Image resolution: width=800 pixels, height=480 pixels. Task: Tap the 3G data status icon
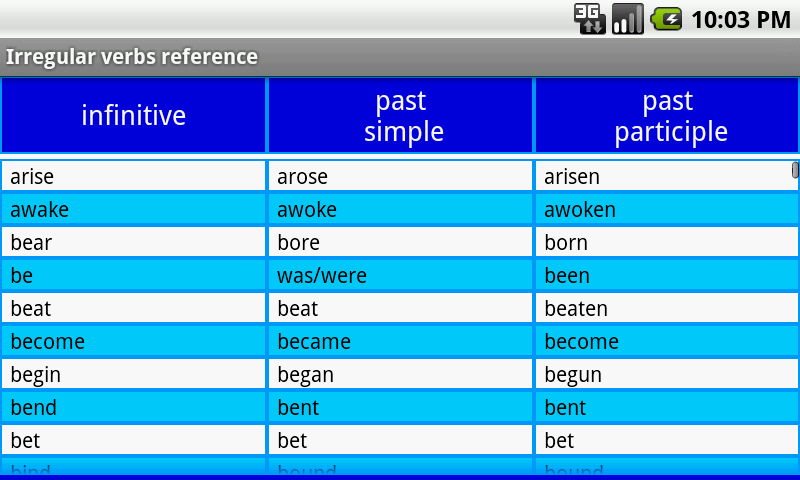pyautogui.click(x=589, y=19)
